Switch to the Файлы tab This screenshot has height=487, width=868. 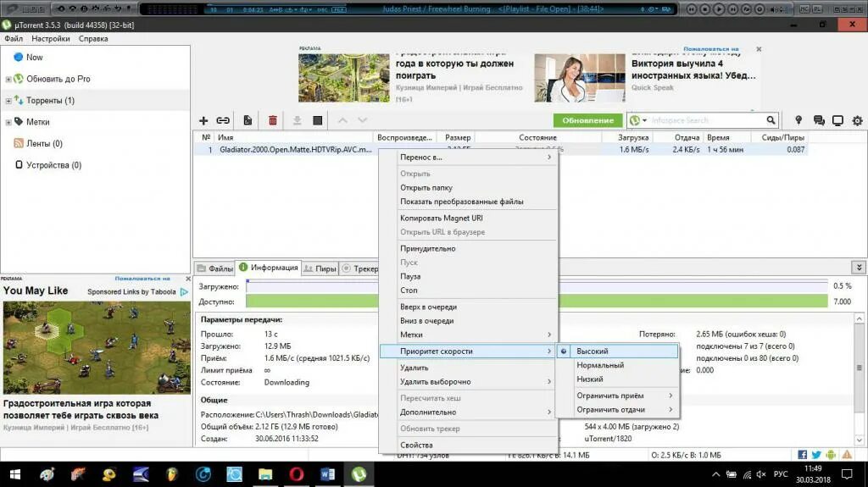tap(214, 268)
